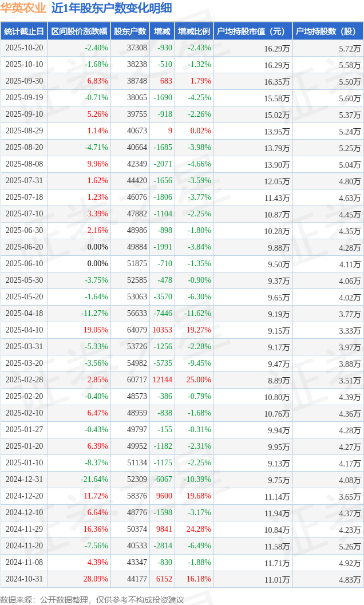Click the 股东户数 column header
The height and width of the screenshot is (605, 364).
point(130,31)
